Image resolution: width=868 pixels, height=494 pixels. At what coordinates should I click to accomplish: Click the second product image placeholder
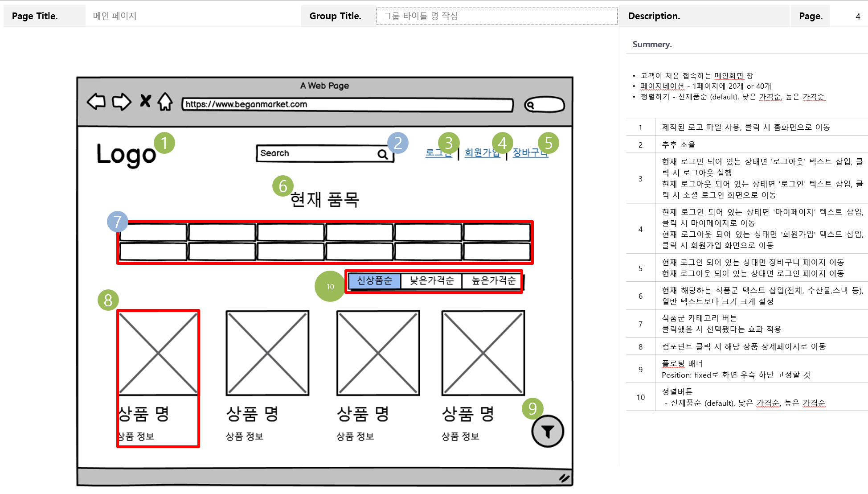coord(267,353)
